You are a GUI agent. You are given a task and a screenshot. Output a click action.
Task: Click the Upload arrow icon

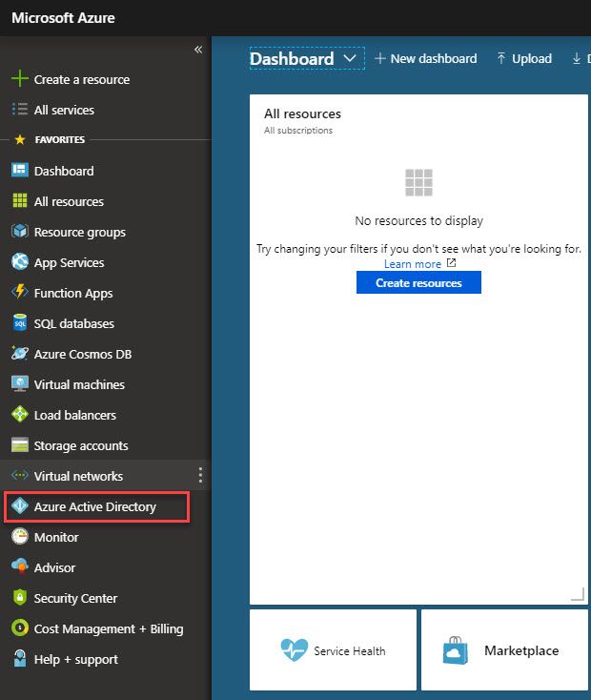[501, 58]
